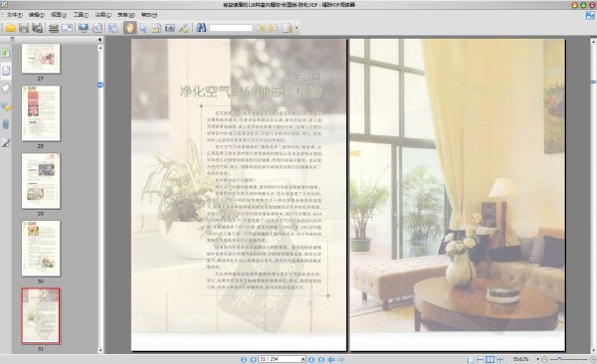Collapse the navigation panel with left arrow
Viewport: 597px width, 364px height.
tap(99, 40)
